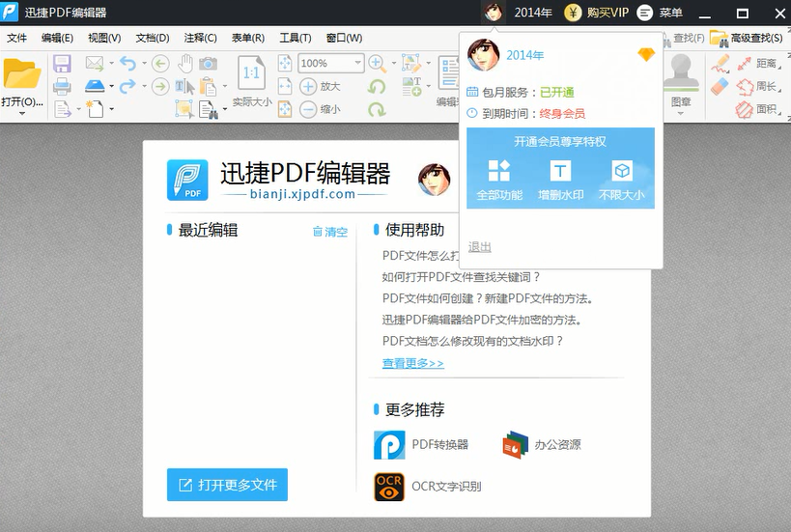Send document via email envelope icon
The height and width of the screenshot is (532, 791).
pos(95,63)
